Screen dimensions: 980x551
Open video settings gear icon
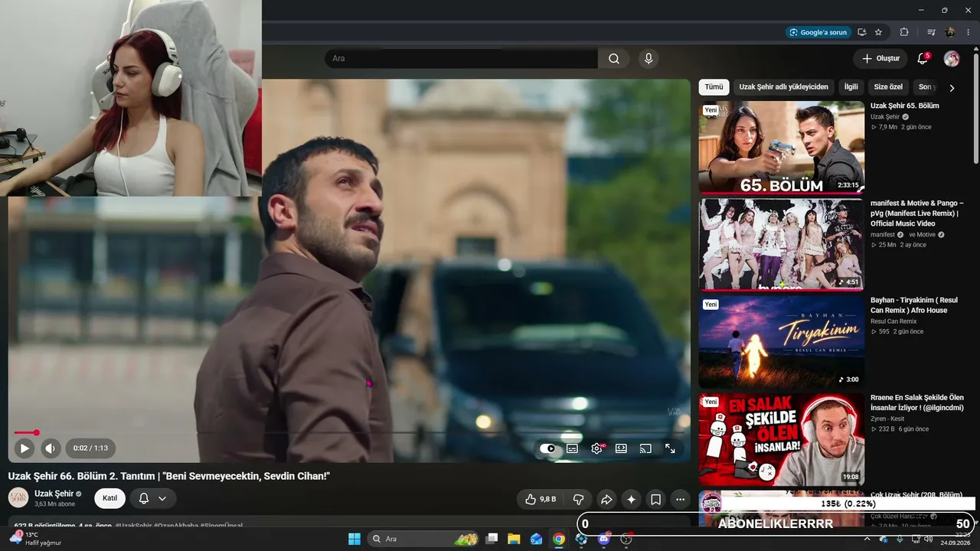(x=597, y=448)
